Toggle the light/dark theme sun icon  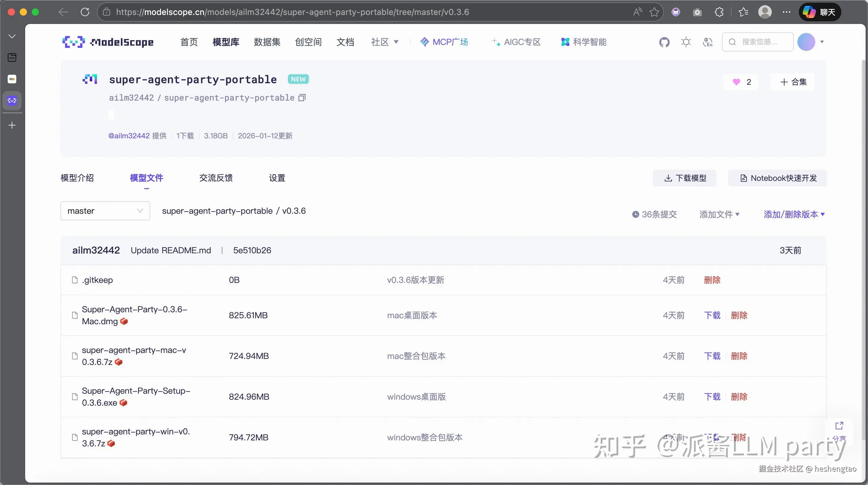(686, 42)
